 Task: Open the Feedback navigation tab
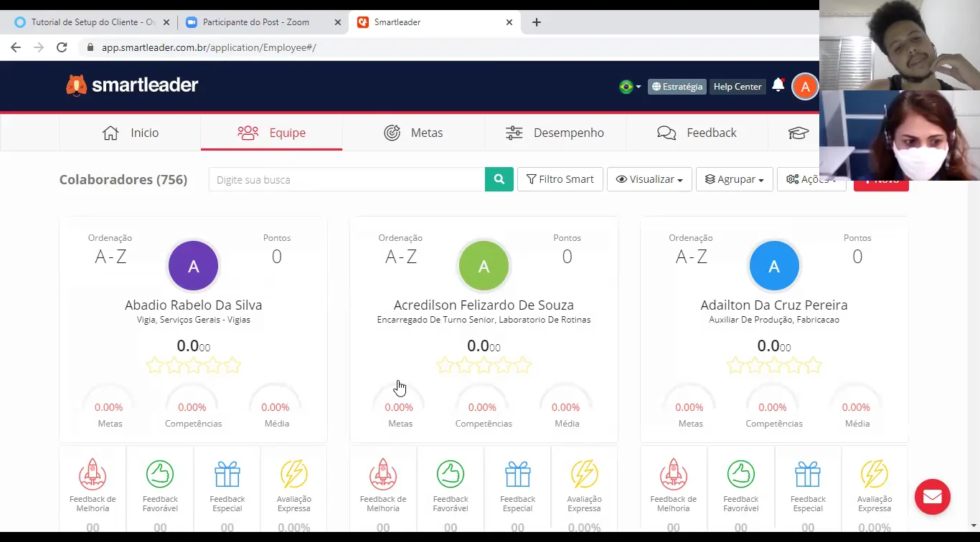tap(697, 133)
